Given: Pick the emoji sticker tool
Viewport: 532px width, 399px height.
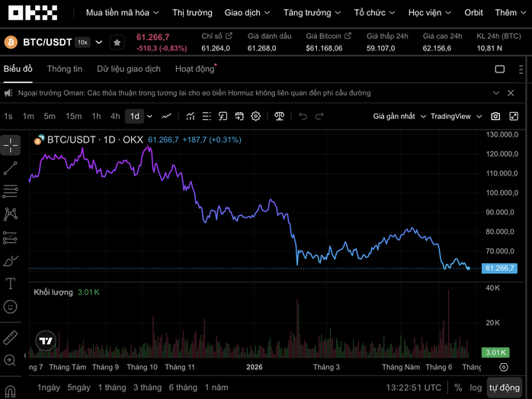Looking at the screenshot, I should tap(10, 307).
